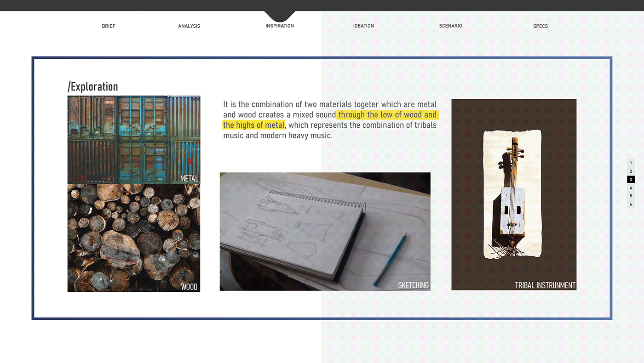Select page 2 in side pager

pos(631,171)
